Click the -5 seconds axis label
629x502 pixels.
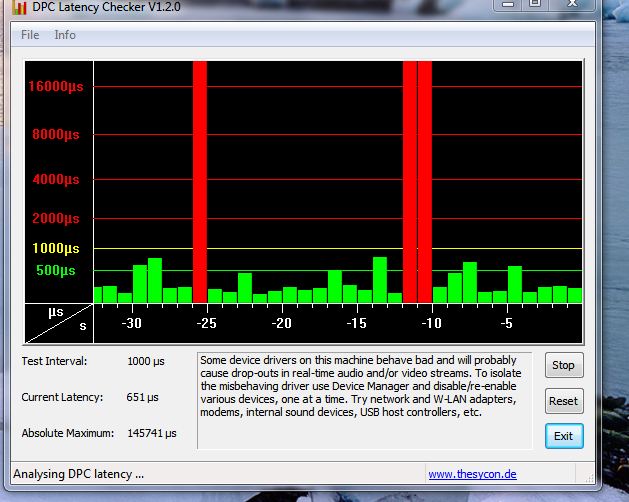(507, 323)
